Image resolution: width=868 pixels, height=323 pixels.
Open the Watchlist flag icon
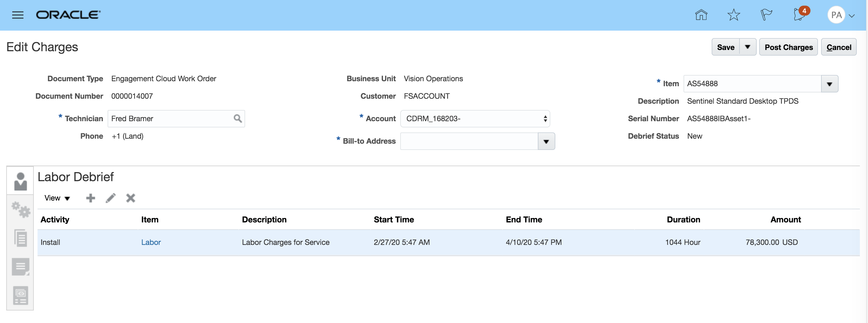coord(766,15)
